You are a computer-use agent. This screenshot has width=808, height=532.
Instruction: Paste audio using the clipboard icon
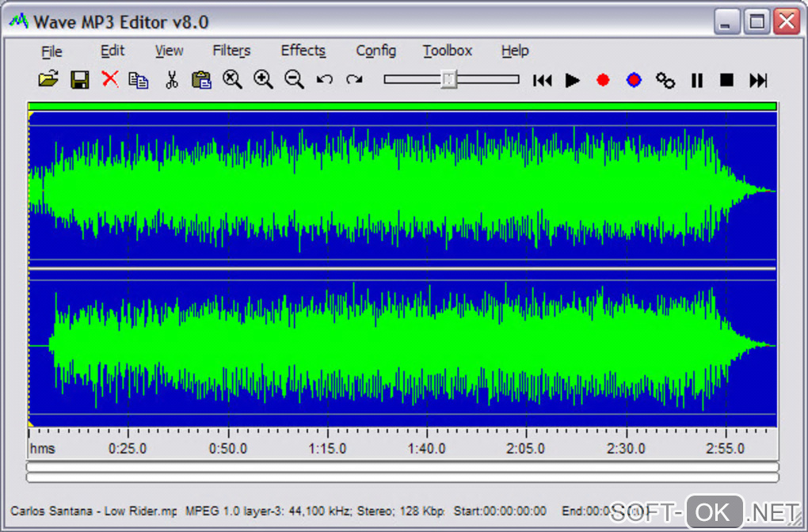click(201, 80)
